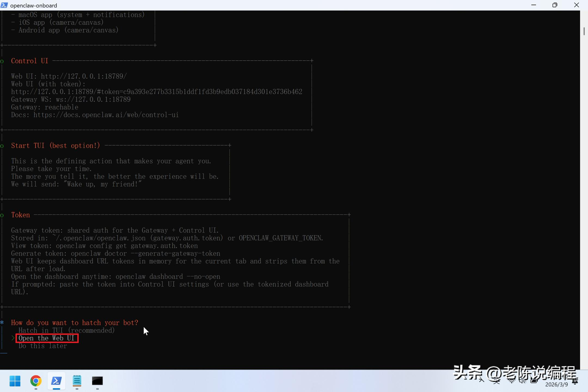Open the Notepad taskbar icon
This screenshot has height=392, width=588.
tap(77, 381)
